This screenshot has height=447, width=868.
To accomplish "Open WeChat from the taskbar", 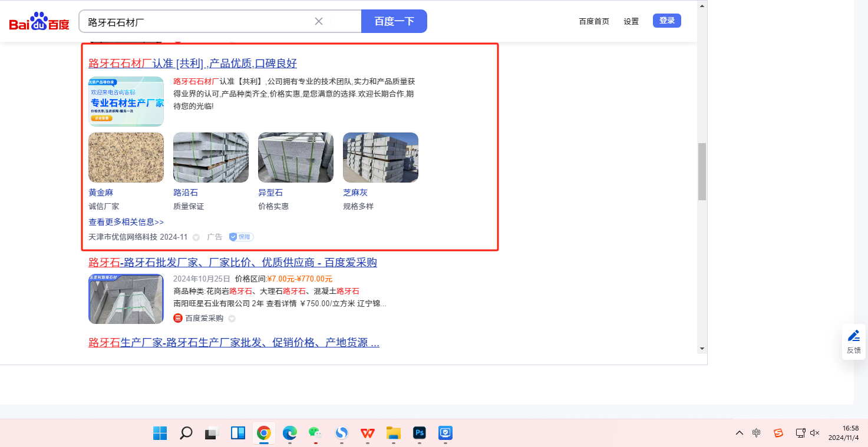I will (315, 433).
